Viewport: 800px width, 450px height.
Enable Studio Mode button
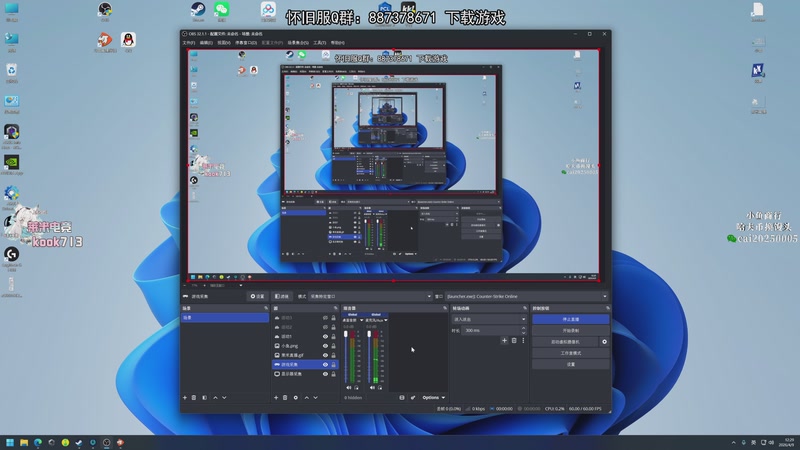click(x=570, y=353)
